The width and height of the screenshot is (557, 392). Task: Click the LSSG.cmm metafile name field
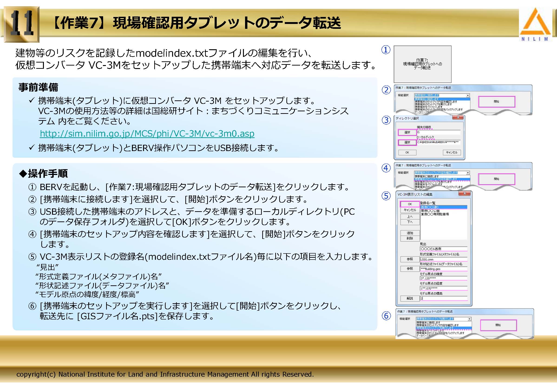[444, 260]
